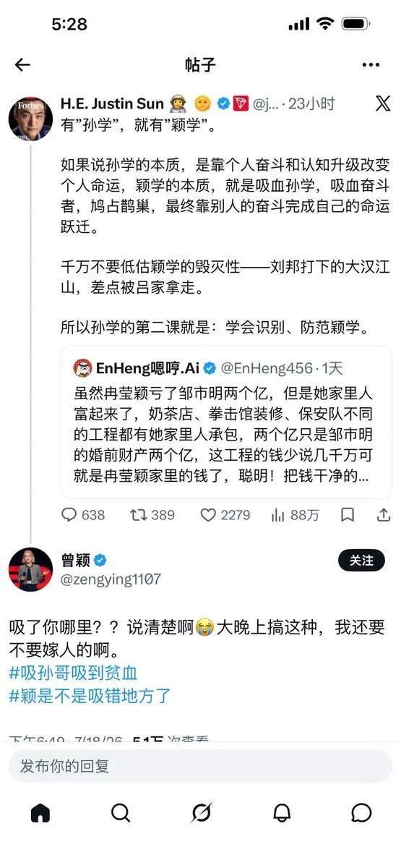Follow 曾颖 with the 关注 button
The width and height of the screenshot is (401, 868).
tap(361, 561)
